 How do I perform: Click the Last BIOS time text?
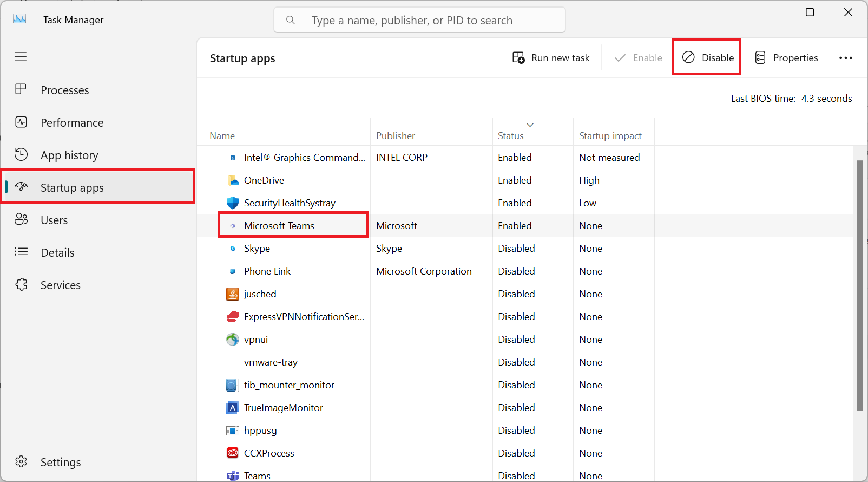[791, 99]
